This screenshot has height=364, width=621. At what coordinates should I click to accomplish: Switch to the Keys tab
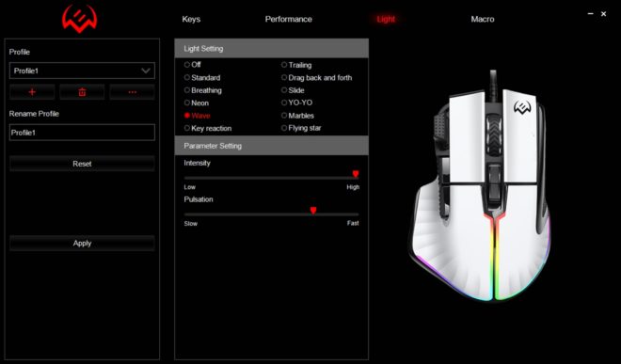point(191,19)
